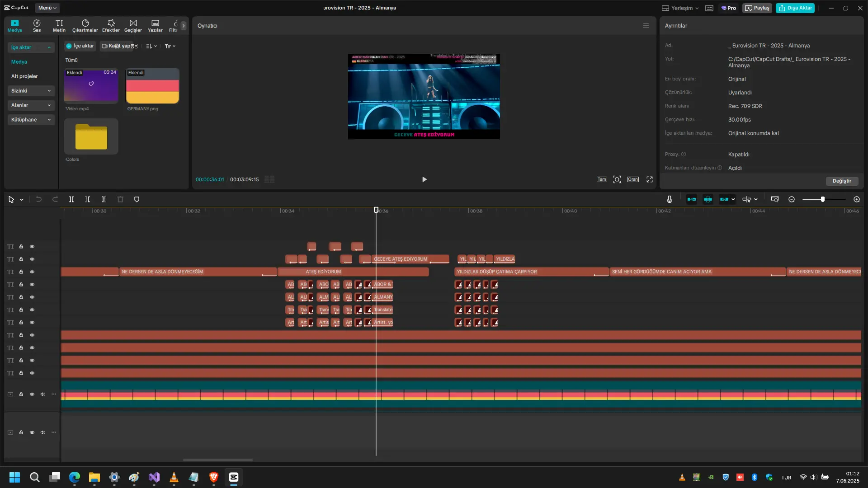Add a marker with the shield icon

pos(137,199)
